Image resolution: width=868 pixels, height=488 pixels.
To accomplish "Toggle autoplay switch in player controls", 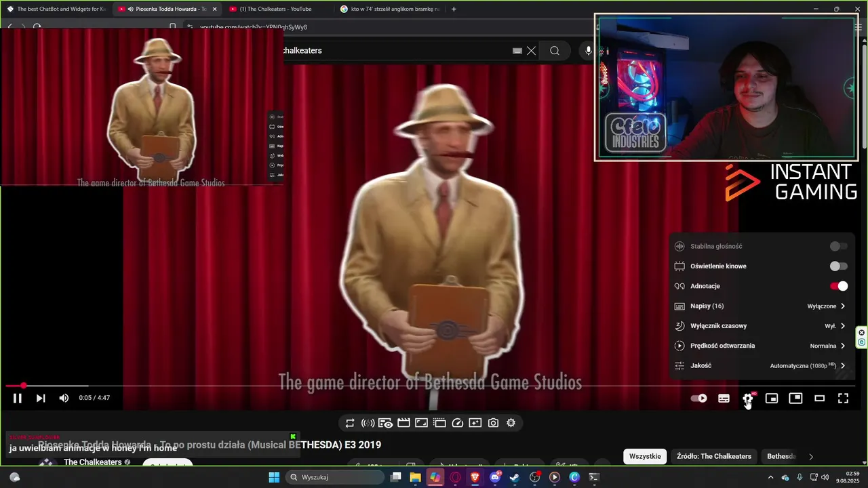I will 699,399.
